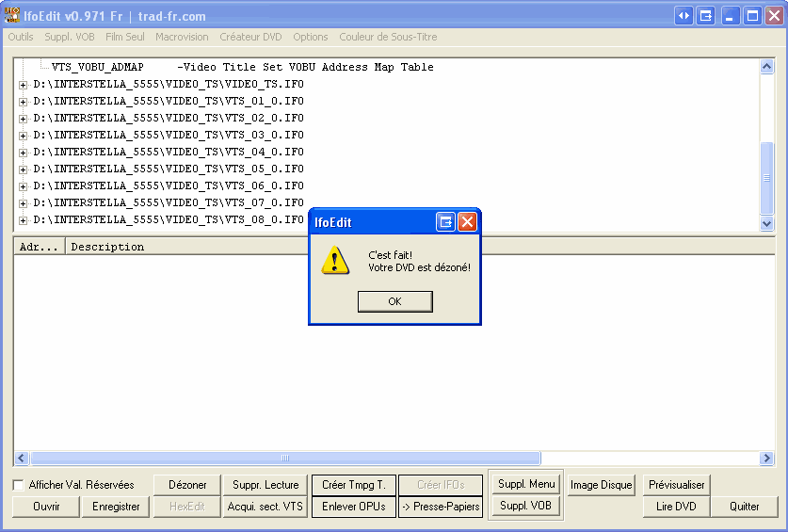Expand the VTS_01_0.IFO tree node
Viewport: 788px width, 532px height.
click(x=24, y=102)
